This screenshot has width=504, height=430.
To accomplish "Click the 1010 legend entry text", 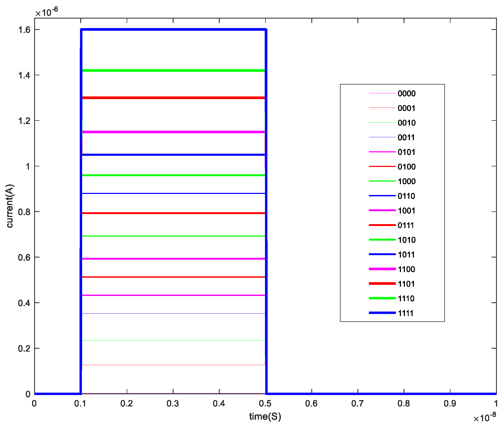I will 406,240.
